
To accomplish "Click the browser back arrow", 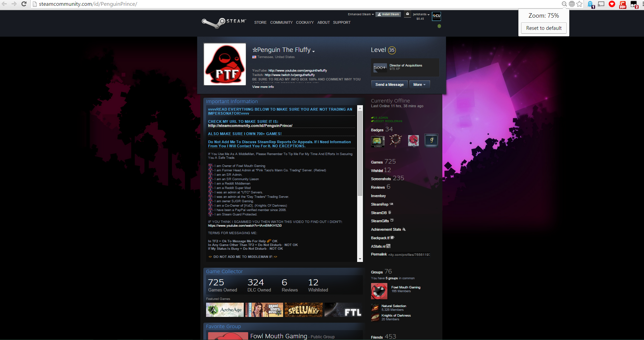I will point(4,4).
